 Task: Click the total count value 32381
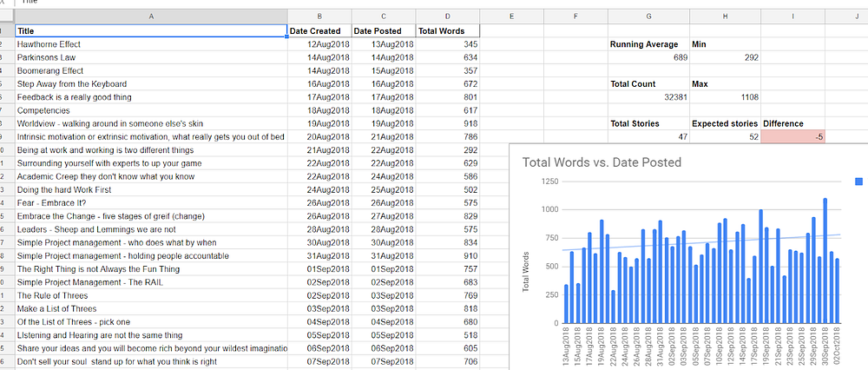pos(648,97)
